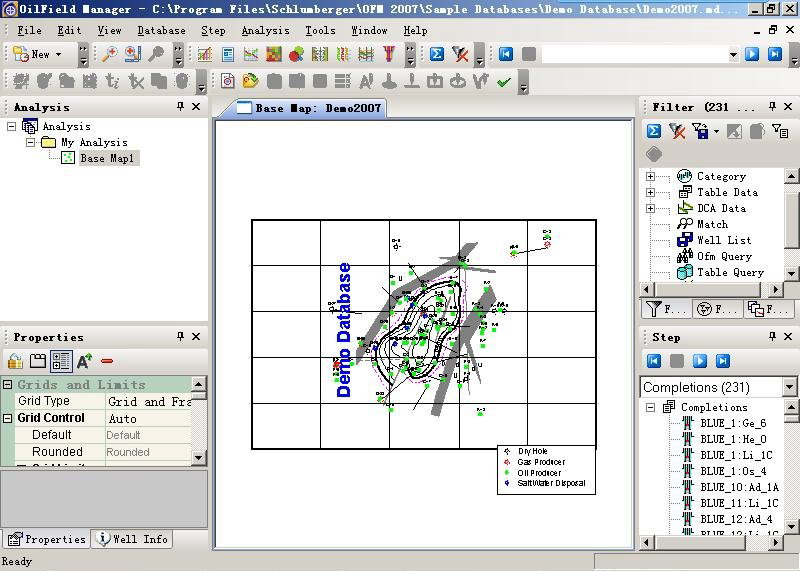The image size is (800, 571).
Task: Click the Completions list vertical scrollbar down arrow
Action: coord(791,526)
